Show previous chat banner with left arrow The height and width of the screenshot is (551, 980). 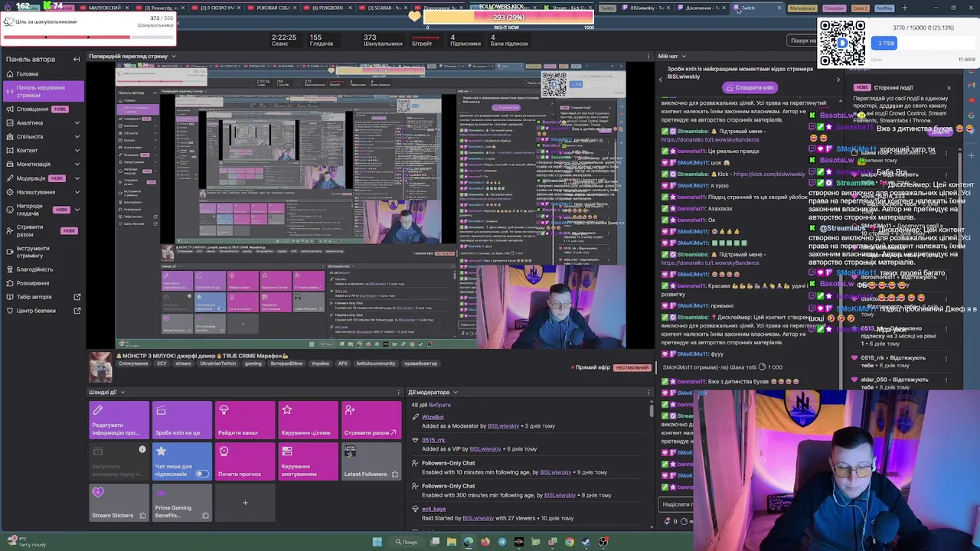coord(661,80)
